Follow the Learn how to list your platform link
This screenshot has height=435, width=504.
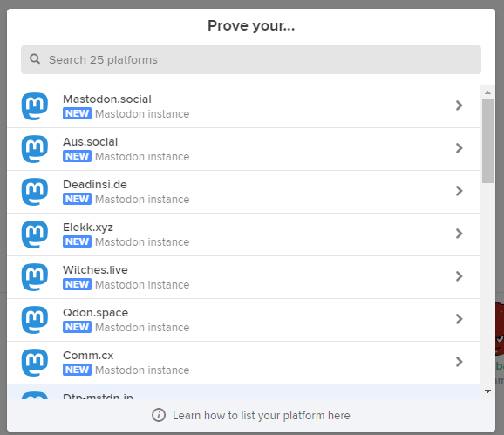pos(261,416)
